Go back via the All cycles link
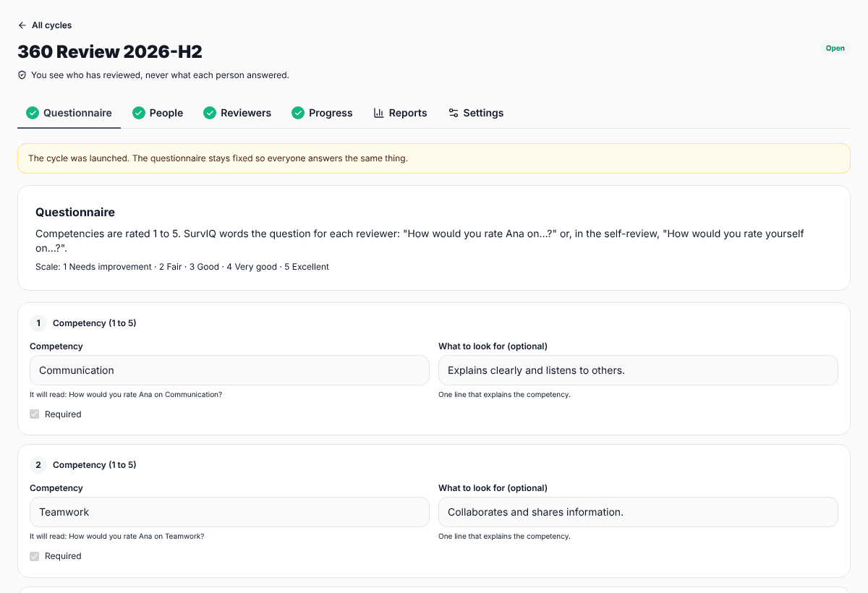Image resolution: width=868 pixels, height=593 pixels. pyautogui.click(x=45, y=25)
